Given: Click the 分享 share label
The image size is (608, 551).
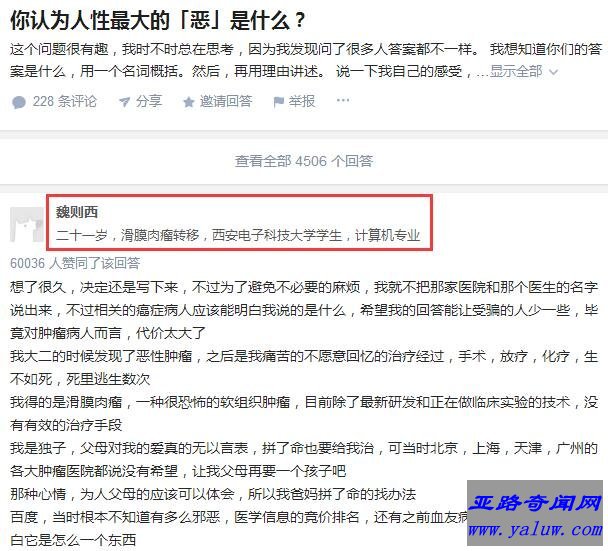Looking at the screenshot, I should pyautogui.click(x=149, y=102).
